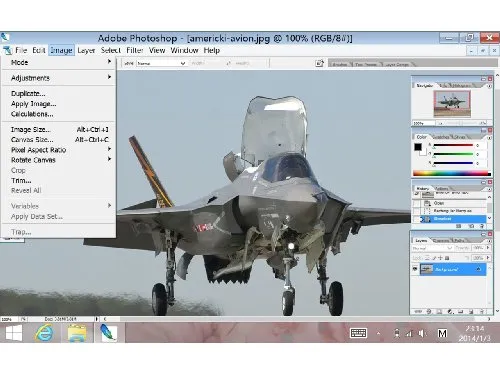Click the Navigator preview thumbnail
500x375 pixels.
[452, 104]
